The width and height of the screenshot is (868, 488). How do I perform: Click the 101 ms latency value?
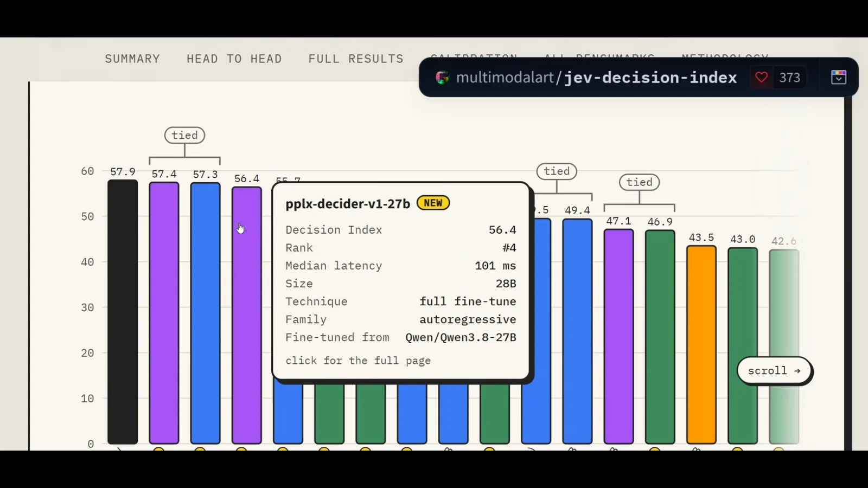click(x=495, y=266)
